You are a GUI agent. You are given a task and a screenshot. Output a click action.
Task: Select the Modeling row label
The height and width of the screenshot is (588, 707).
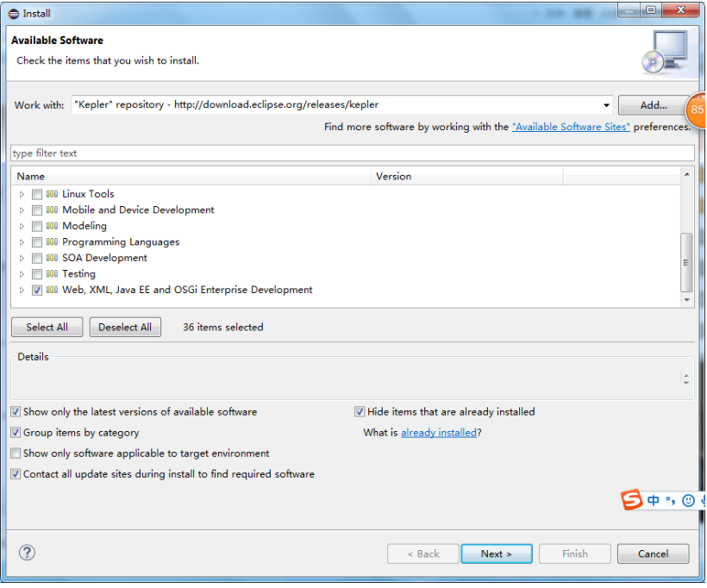[84, 227]
